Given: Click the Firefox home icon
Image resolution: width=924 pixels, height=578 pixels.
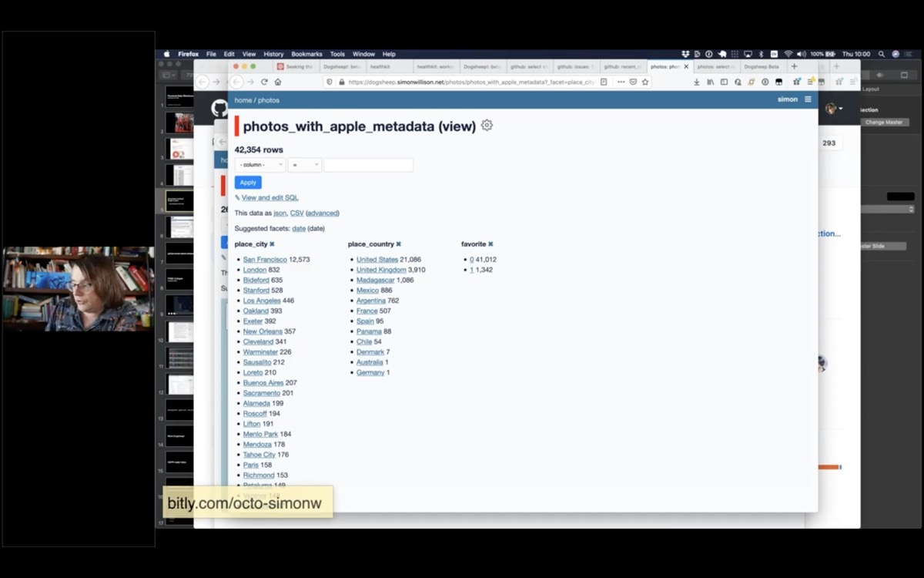Looking at the screenshot, I should pos(278,82).
